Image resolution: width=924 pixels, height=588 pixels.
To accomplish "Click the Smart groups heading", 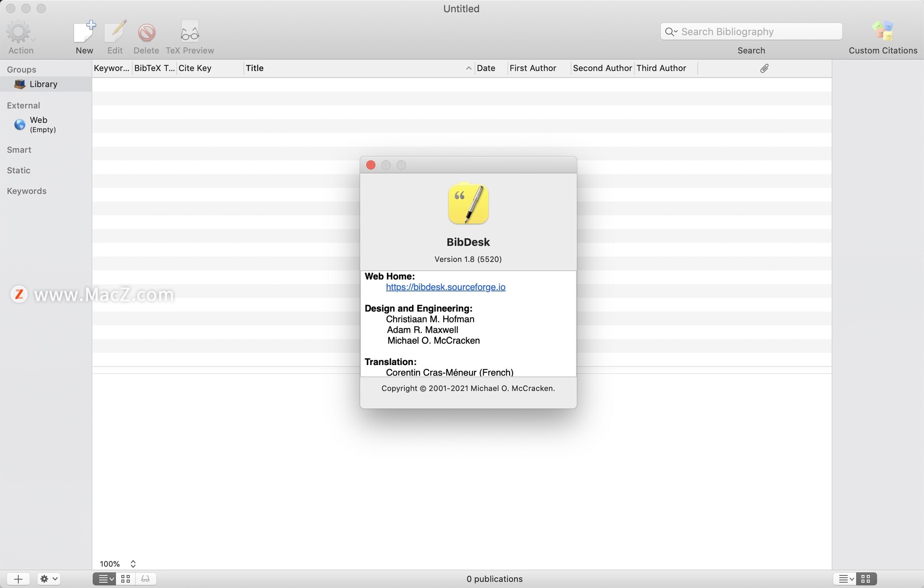I will (19, 150).
